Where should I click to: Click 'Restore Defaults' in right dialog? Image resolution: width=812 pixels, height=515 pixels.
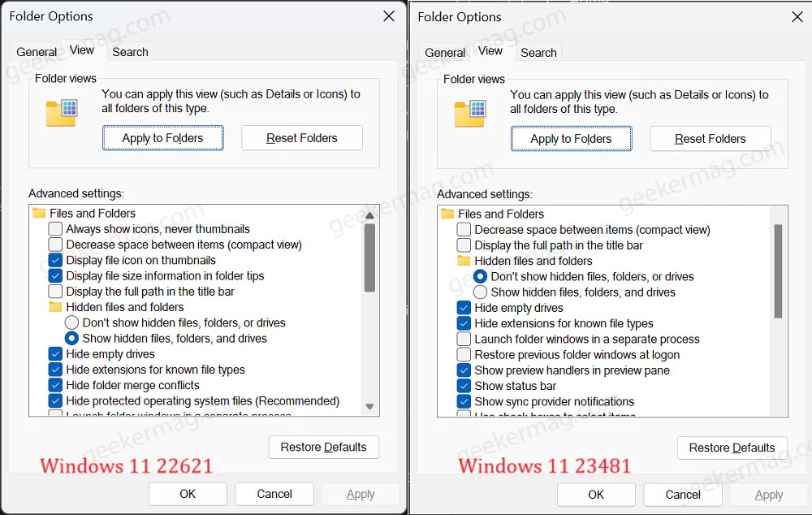coord(732,448)
